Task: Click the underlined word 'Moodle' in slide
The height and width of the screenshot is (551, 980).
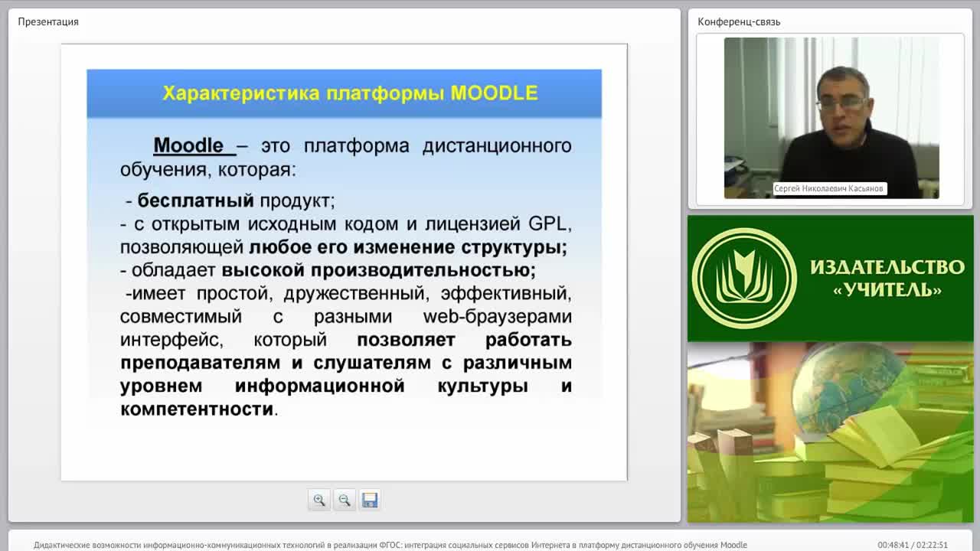Action: point(189,145)
